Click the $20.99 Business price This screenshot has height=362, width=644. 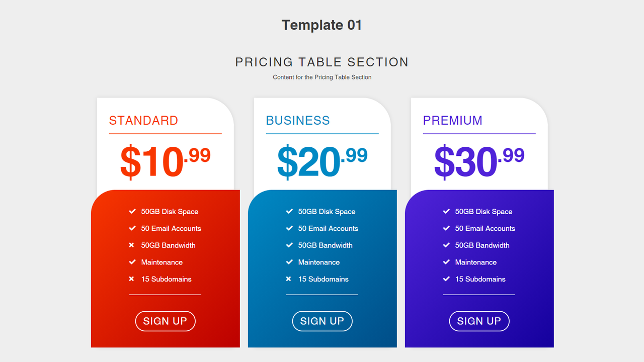322,159
